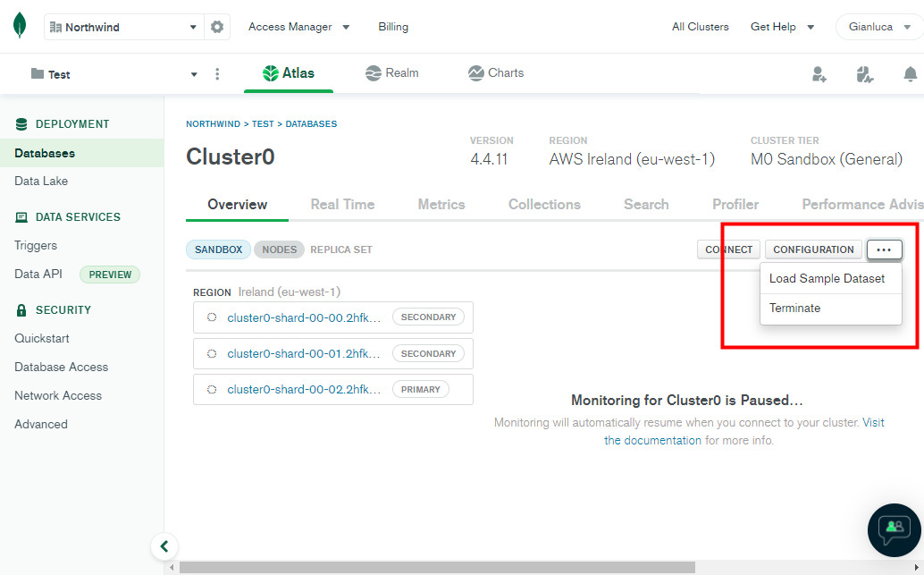Click the PREVIEW badge beside Data API

(x=110, y=275)
